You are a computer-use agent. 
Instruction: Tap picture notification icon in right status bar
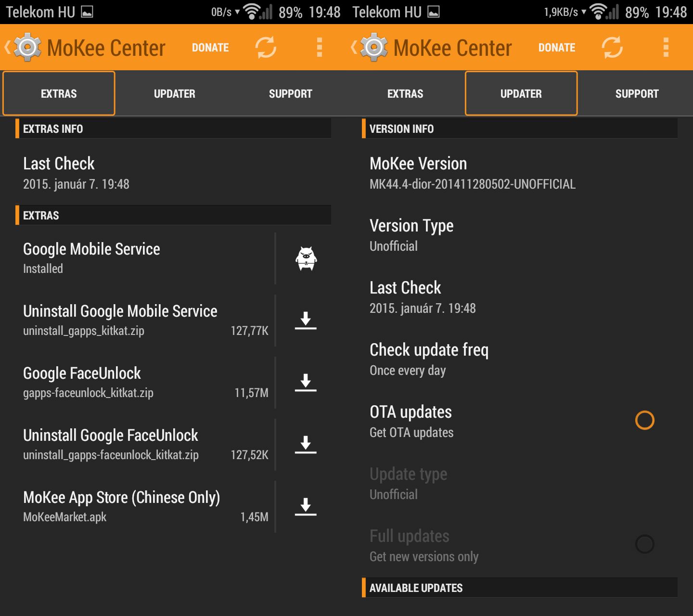click(x=434, y=12)
